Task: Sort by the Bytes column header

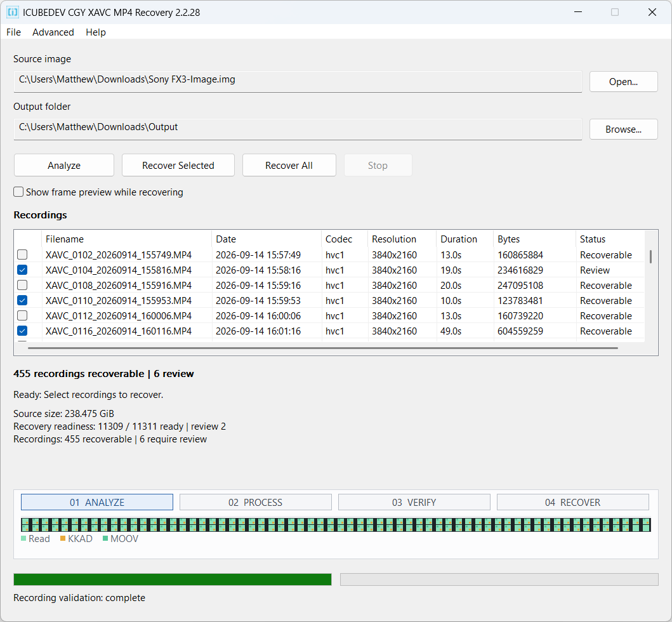Action: pyautogui.click(x=534, y=239)
